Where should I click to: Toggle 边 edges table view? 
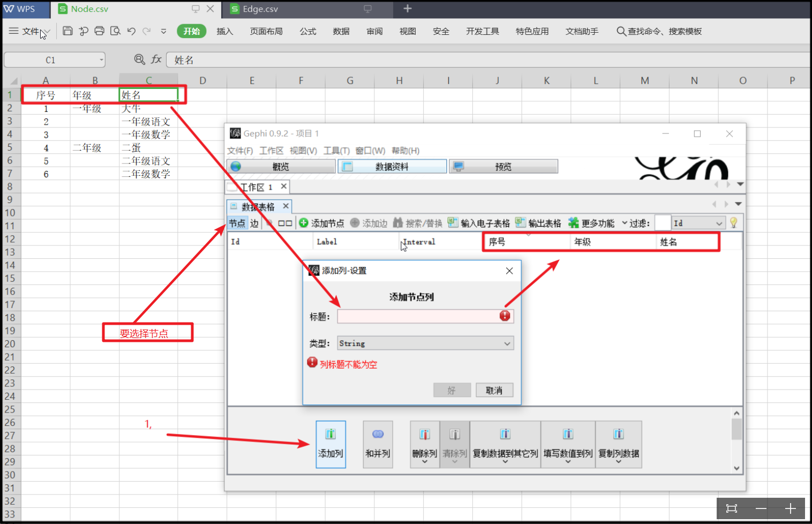[x=254, y=223]
